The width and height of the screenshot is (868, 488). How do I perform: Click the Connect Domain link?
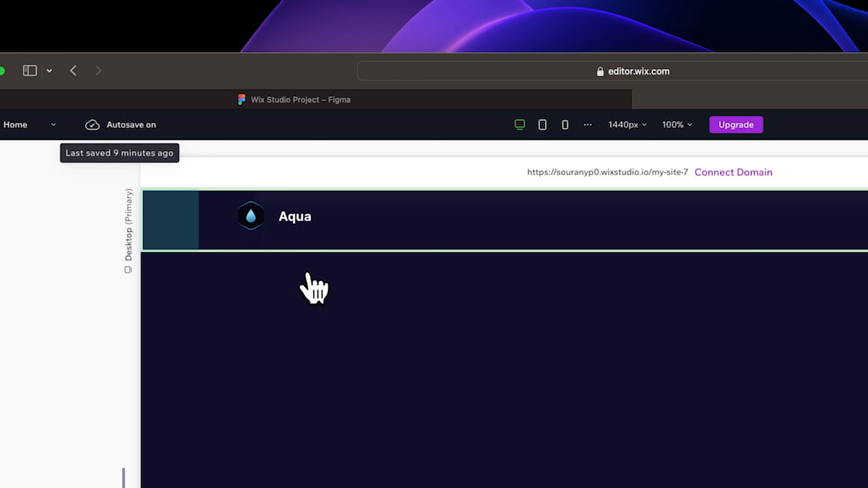click(733, 172)
